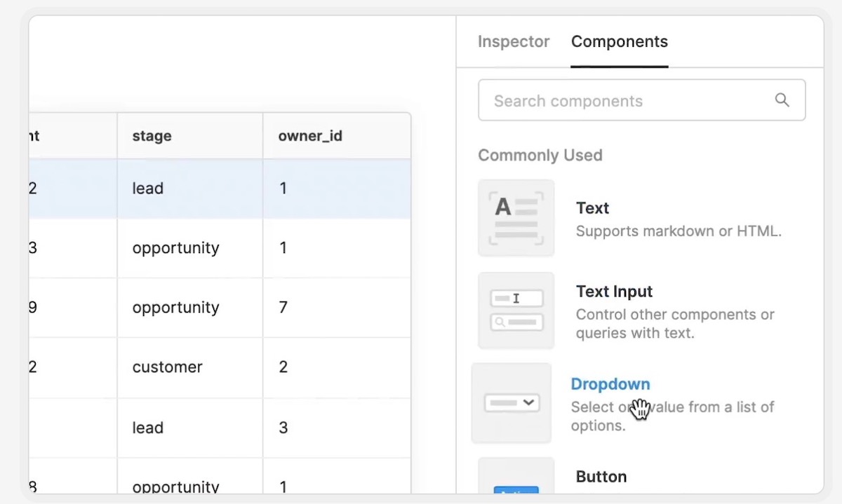Switch to the Inspector tab
The height and width of the screenshot is (504, 842).
[513, 42]
